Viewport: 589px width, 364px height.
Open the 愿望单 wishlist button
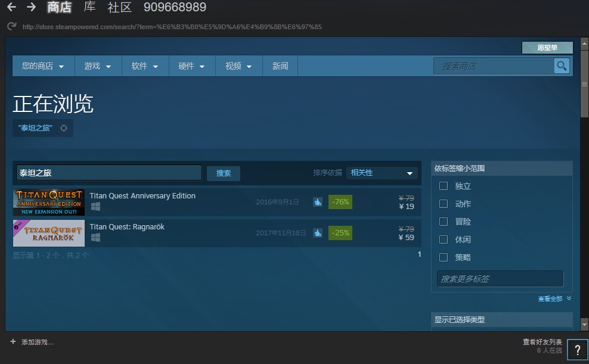coord(547,48)
